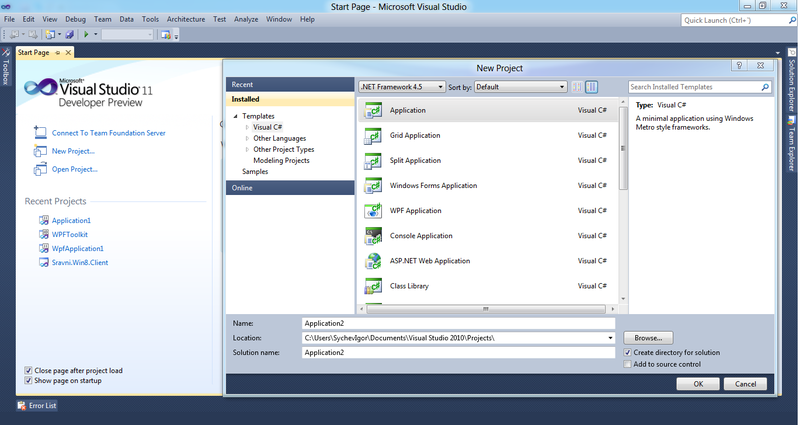The height and width of the screenshot is (425, 800).
Task: Open the Sort by Default dropdown
Action: (x=520, y=87)
